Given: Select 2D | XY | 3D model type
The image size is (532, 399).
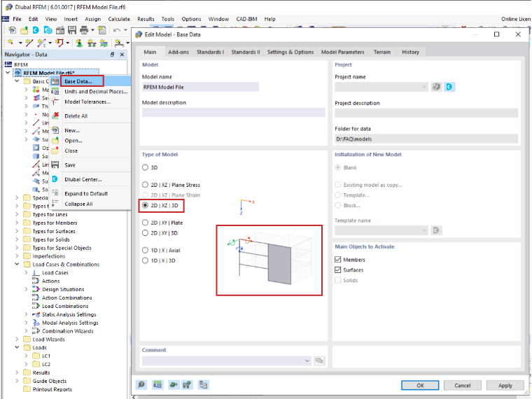Looking at the screenshot, I should 145,232.
